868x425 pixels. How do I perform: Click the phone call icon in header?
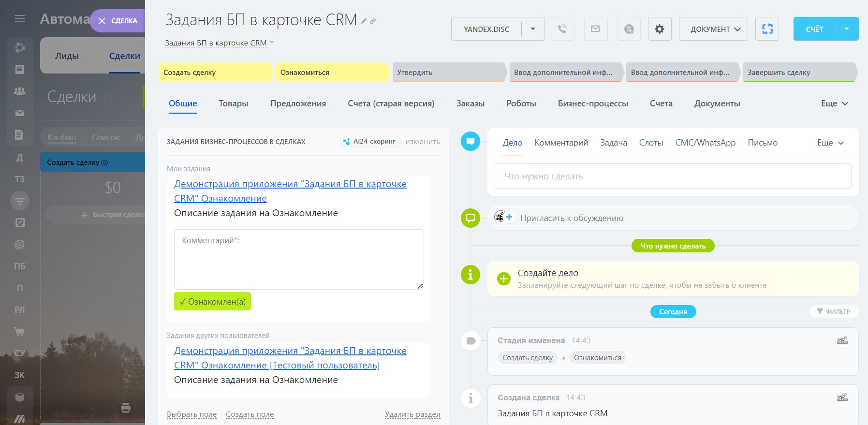tap(562, 29)
